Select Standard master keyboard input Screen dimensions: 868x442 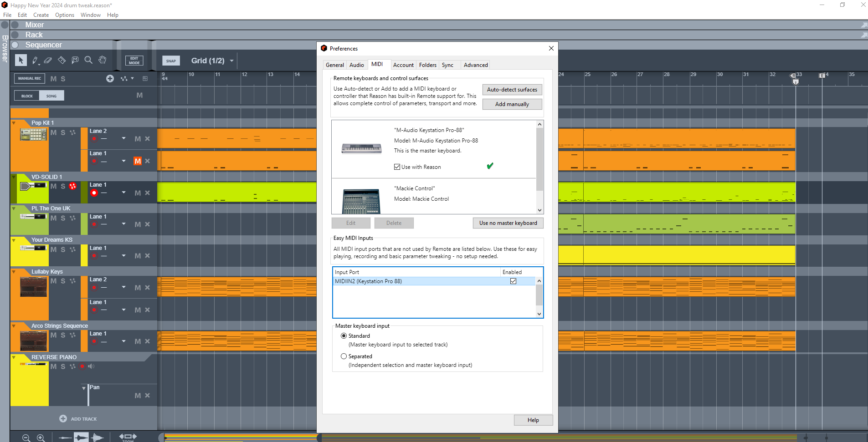[344, 336]
